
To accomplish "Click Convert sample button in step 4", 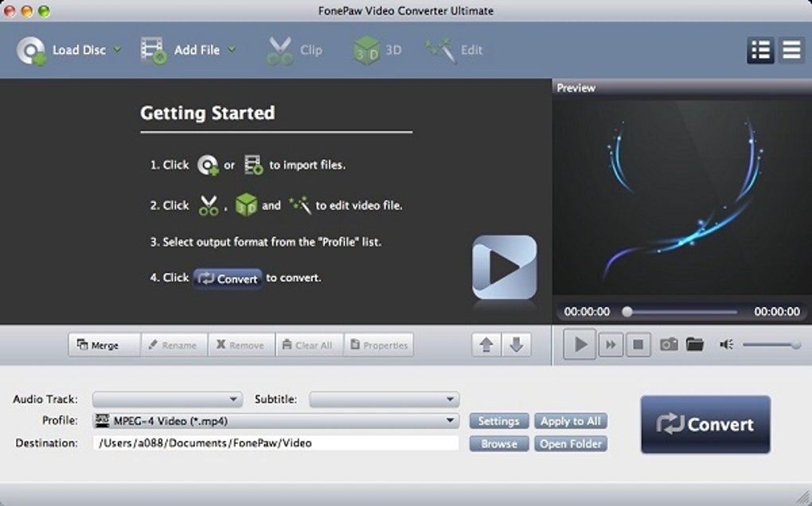I will click(x=228, y=278).
